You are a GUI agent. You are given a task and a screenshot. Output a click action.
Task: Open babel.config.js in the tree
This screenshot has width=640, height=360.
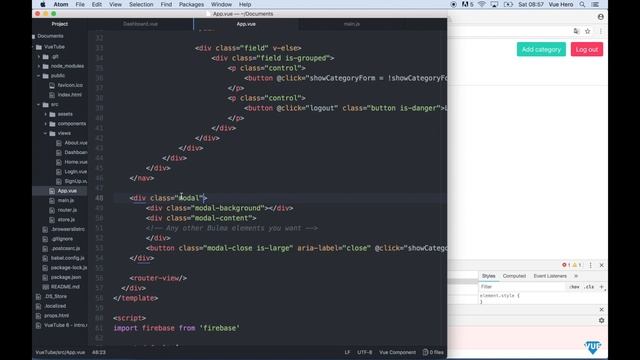click(x=67, y=258)
